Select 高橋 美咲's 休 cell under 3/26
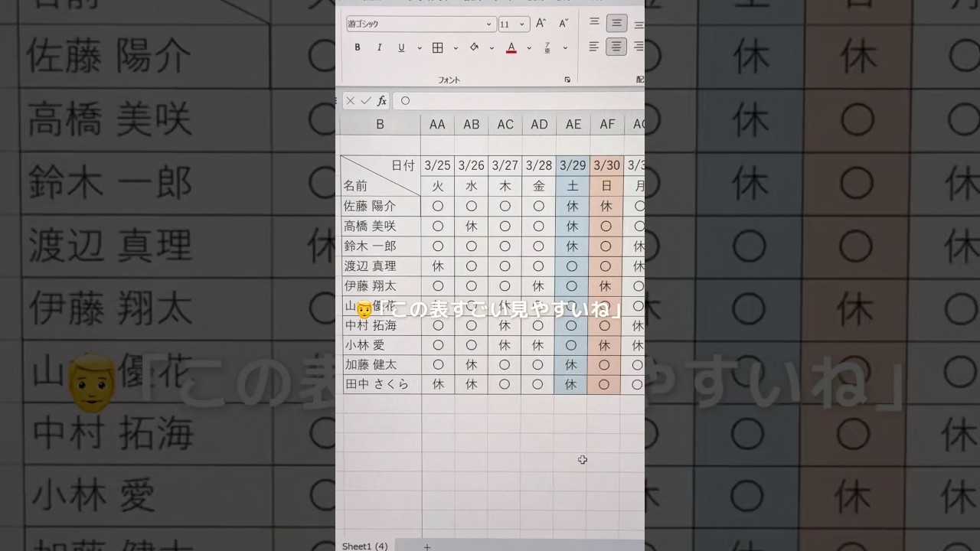 [x=472, y=226]
